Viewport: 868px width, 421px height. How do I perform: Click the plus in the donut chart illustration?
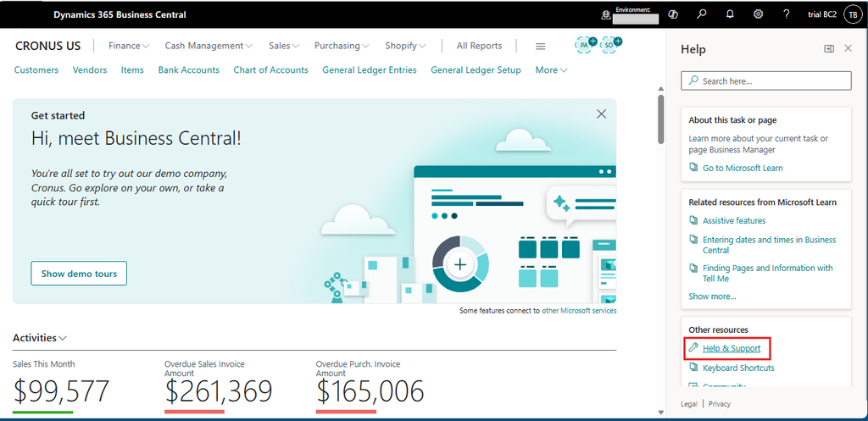click(x=460, y=264)
